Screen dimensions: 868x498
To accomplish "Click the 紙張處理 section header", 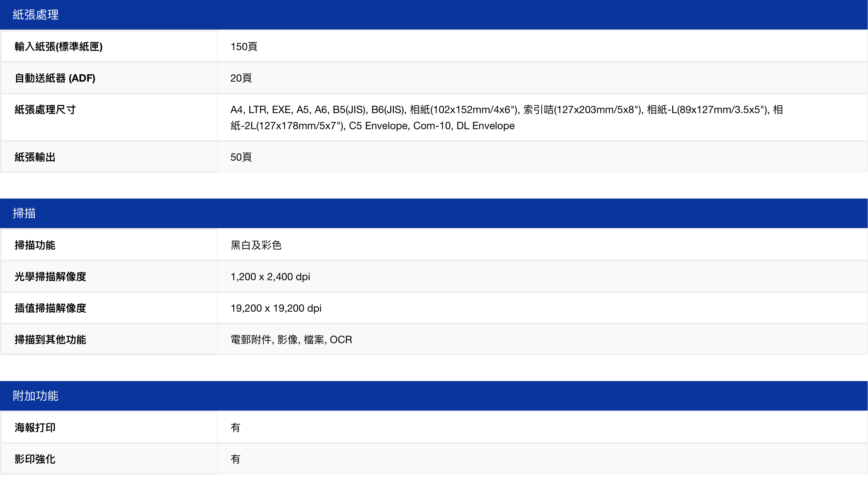I will click(x=36, y=15).
